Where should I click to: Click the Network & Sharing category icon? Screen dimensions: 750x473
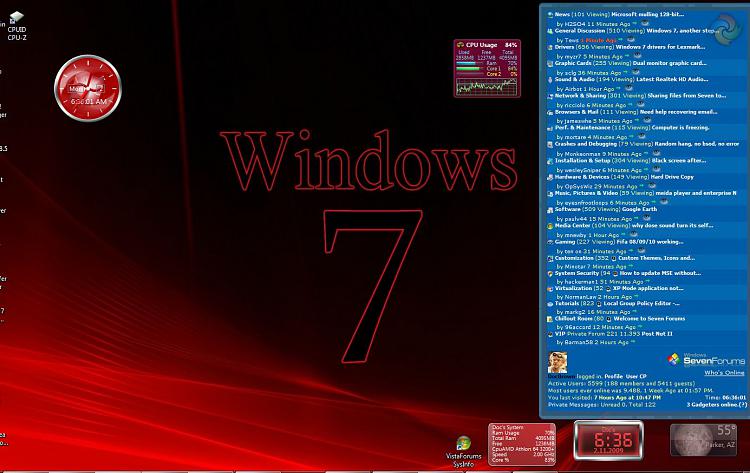(x=551, y=96)
